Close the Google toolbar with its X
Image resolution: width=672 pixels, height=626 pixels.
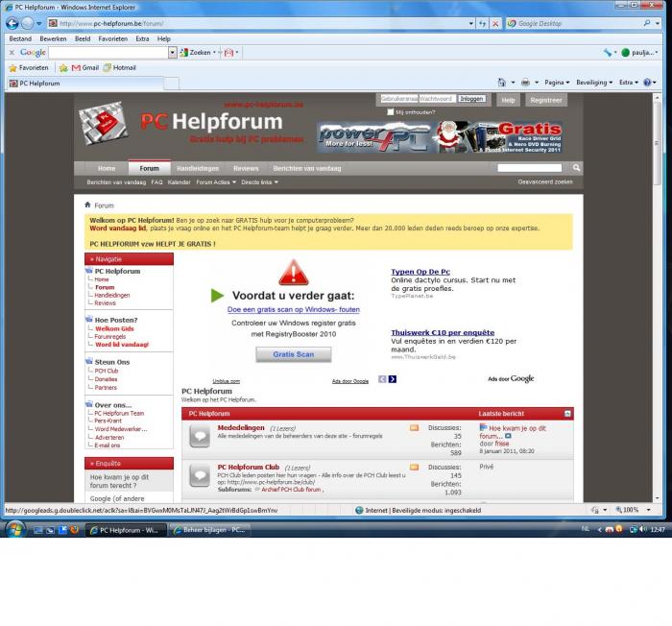[12, 52]
